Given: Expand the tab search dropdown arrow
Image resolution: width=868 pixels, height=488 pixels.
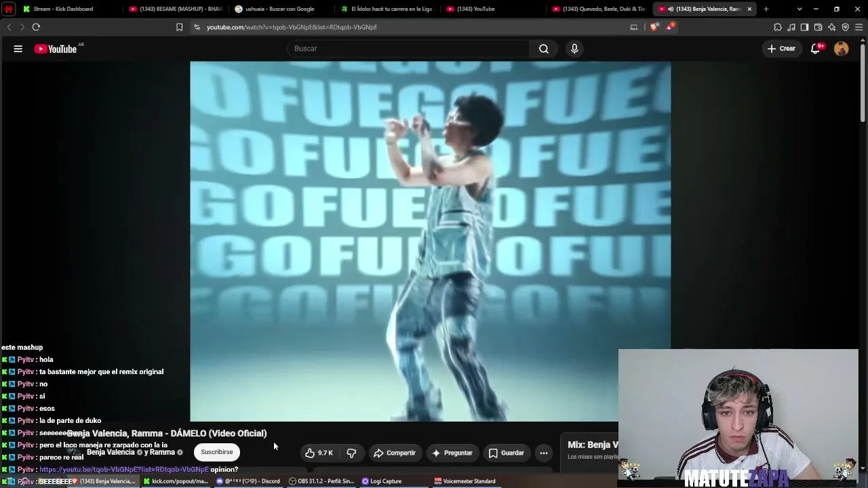Looking at the screenshot, I should pos(800,9).
